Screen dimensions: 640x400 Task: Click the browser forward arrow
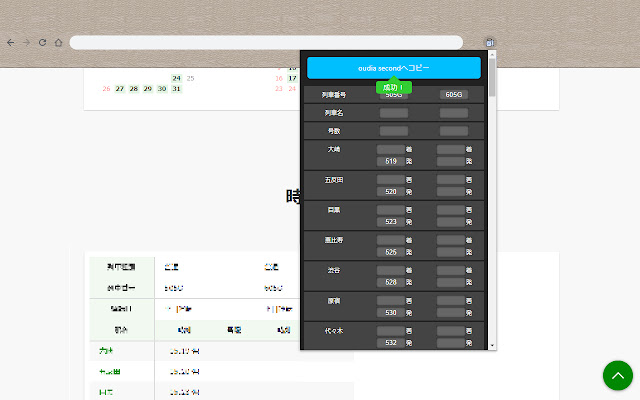tap(27, 42)
